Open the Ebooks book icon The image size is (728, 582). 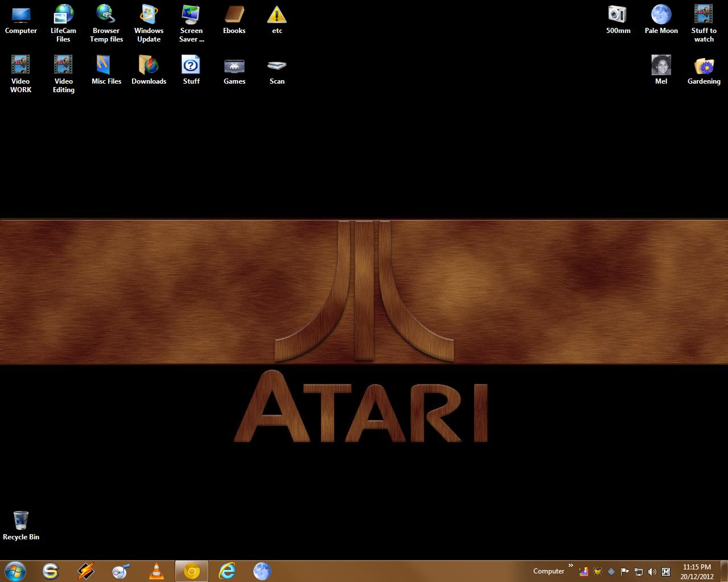coord(234,20)
